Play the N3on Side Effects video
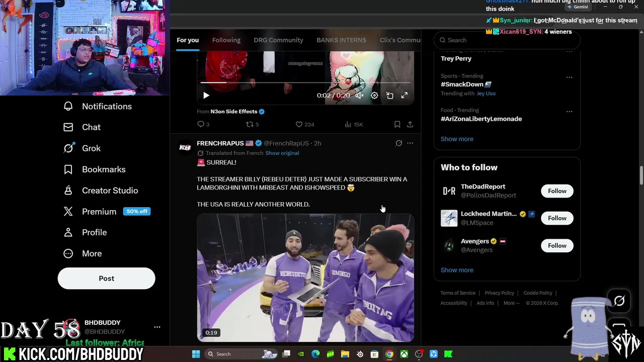Image resolution: width=644 pixels, height=362 pixels. click(206, 95)
